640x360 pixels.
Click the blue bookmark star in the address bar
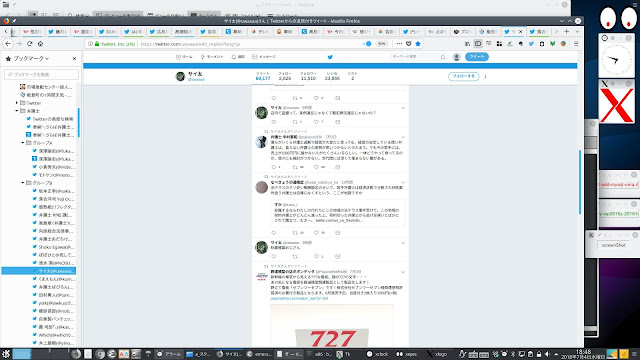point(418,44)
